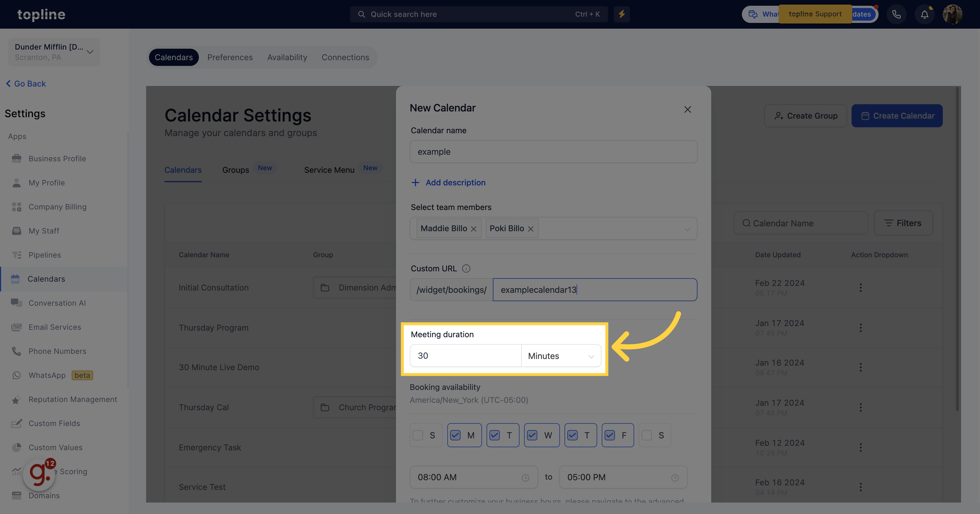
Task: Open the red G badge widget
Action: (40, 474)
